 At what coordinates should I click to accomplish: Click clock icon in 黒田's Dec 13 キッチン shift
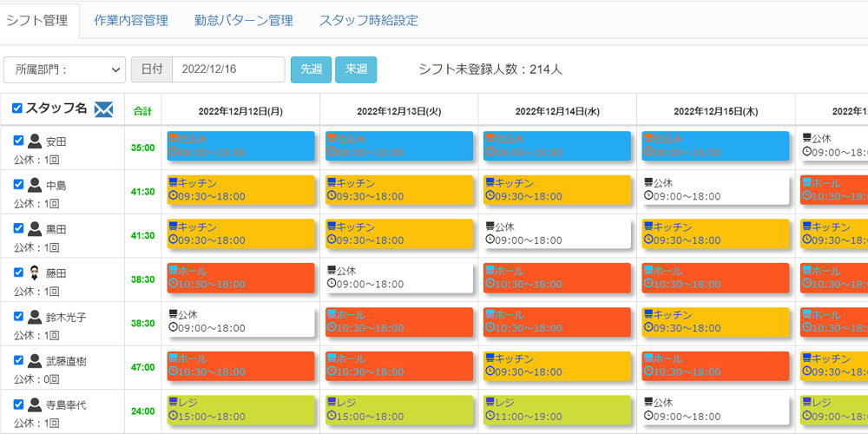pos(331,240)
